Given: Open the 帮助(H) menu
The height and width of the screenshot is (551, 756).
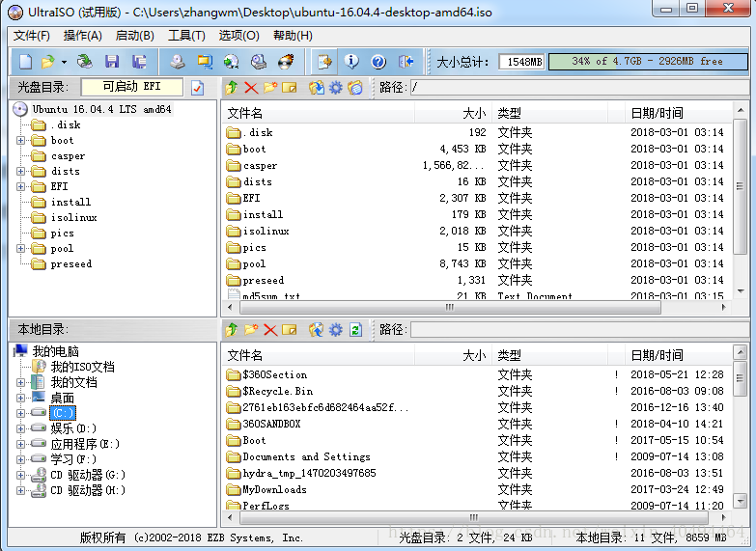Looking at the screenshot, I should 293,36.
